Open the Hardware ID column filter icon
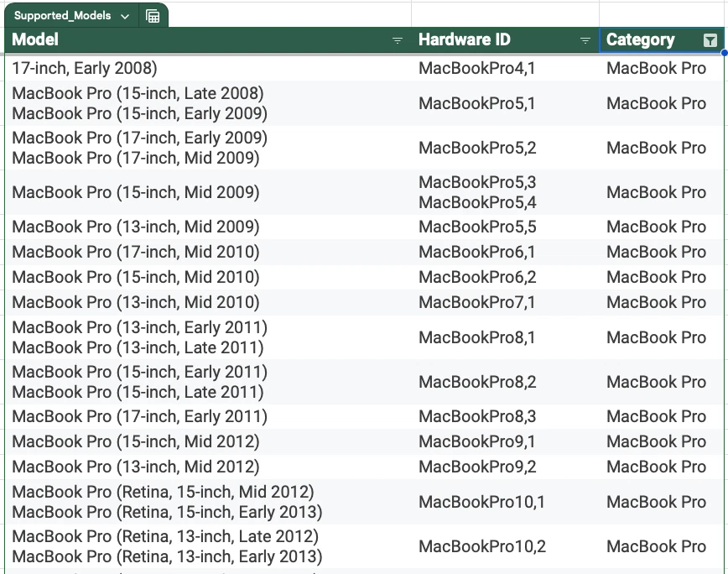728x574 pixels. [585, 40]
